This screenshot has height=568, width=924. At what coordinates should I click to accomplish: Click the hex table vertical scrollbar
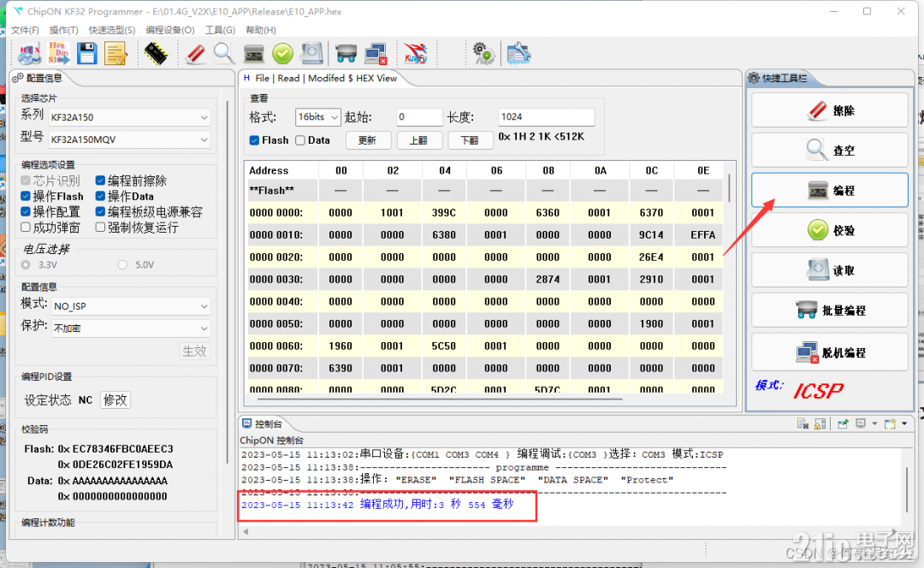coord(729,187)
